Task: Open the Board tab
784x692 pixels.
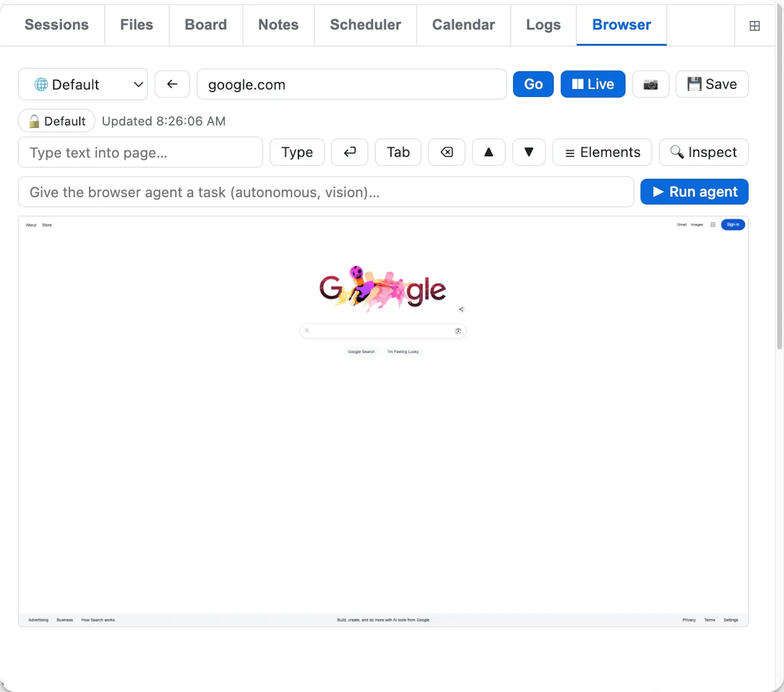Action: point(206,25)
